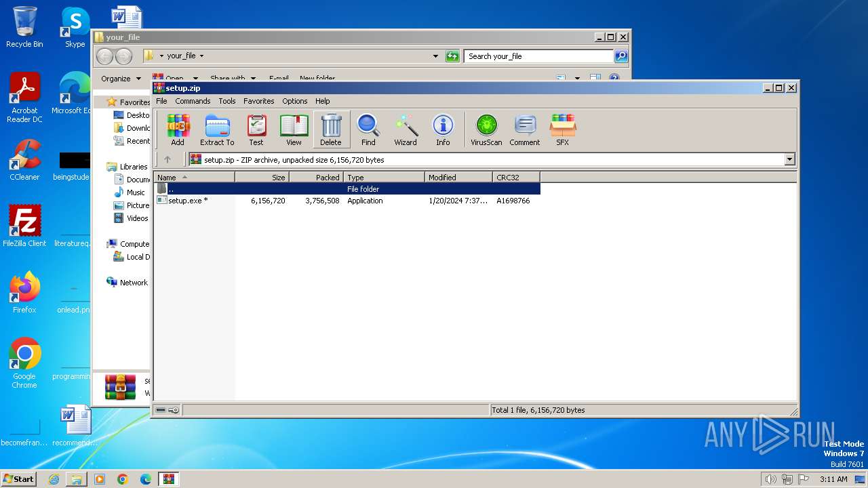This screenshot has width=868, height=488.
Task: Open Firefox desktop shortcut
Action: coord(24,292)
